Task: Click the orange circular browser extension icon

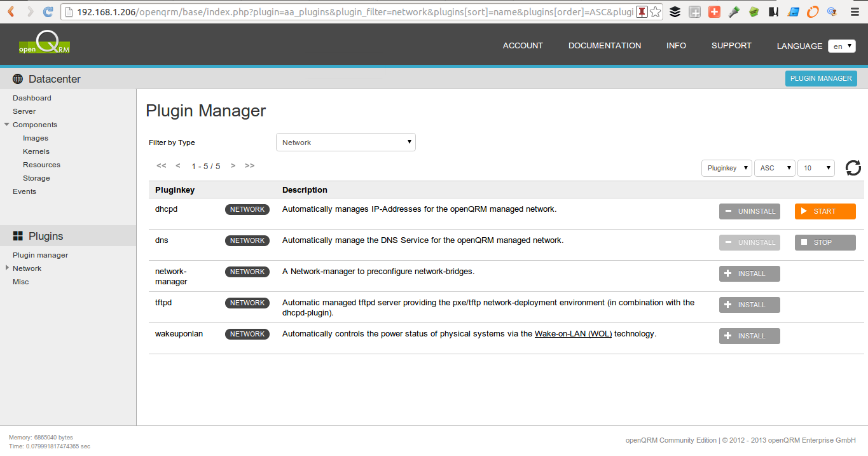Action: 813,11
